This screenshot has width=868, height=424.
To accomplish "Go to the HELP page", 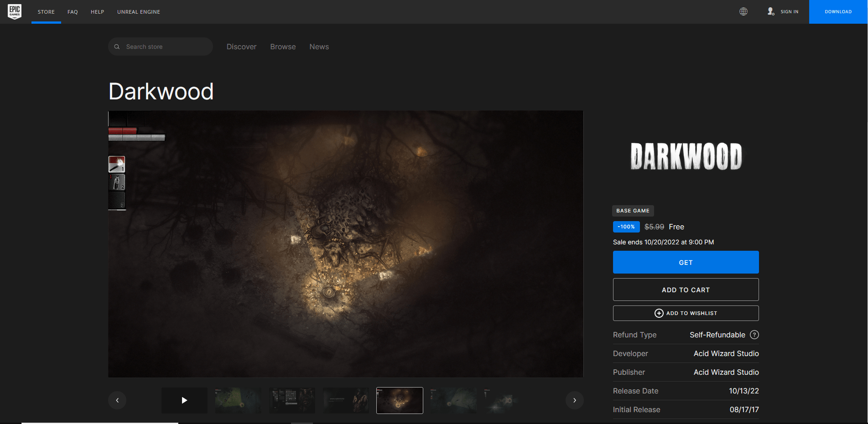I will pos(98,12).
